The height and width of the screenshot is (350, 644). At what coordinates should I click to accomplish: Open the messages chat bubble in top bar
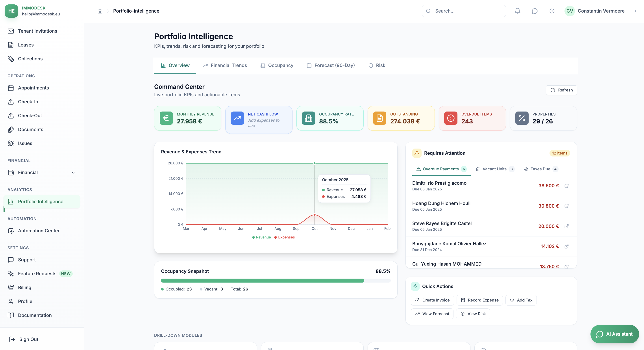coord(535,11)
